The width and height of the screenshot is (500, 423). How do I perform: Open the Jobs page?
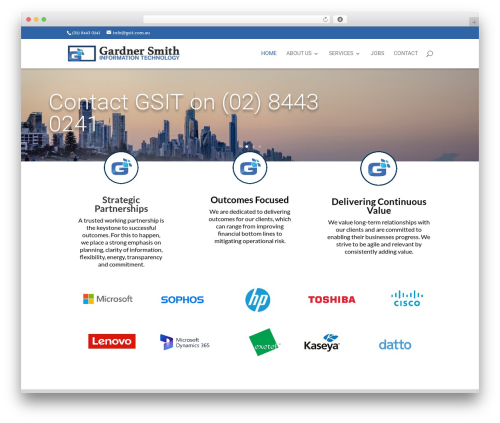tap(377, 53)
